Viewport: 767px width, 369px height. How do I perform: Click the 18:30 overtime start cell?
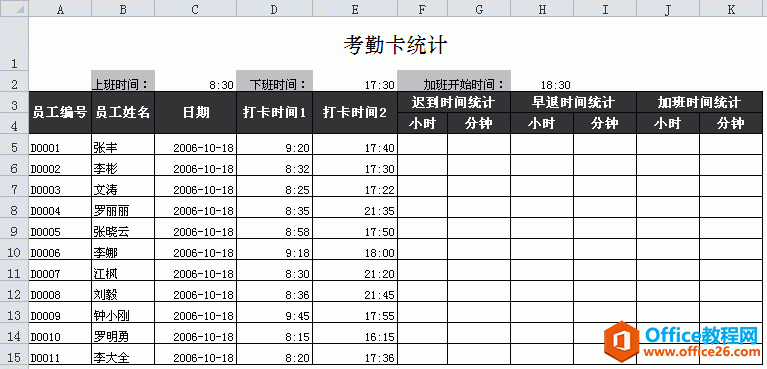542,81
